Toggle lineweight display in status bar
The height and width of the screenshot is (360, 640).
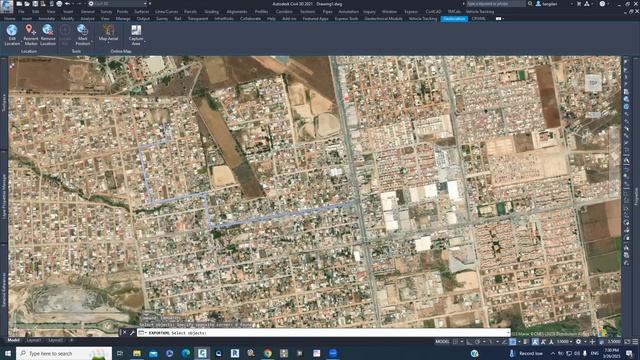(x=526, y=342)
